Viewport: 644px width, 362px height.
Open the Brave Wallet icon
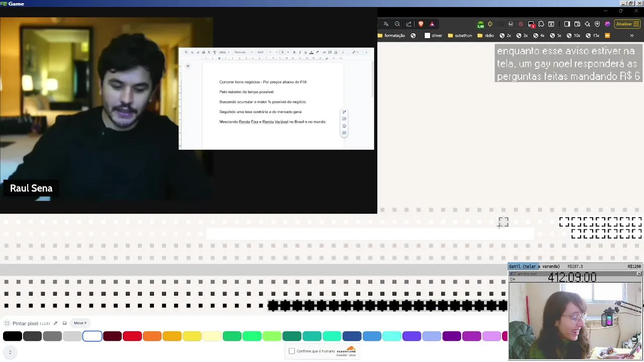[x=577, y=24]
